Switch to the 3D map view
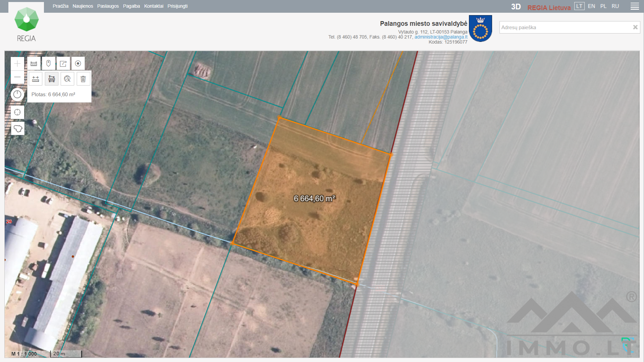Image resolution: width=644 pixels, height=362 pixels. pyautogui.click(x=516, y=7)
